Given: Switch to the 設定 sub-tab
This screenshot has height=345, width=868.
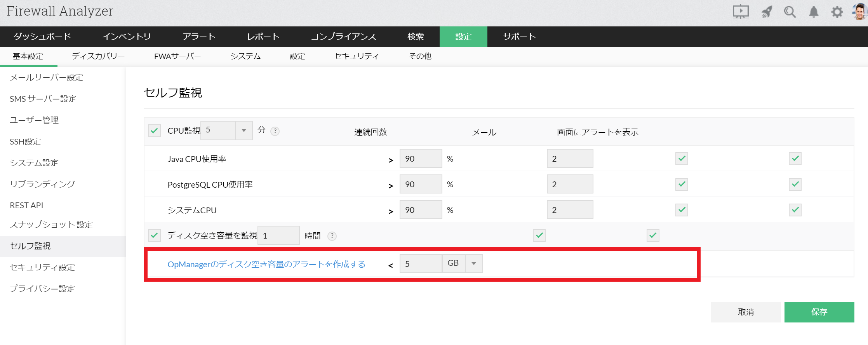Looking at the screenshot, I should [x=297, y=56].
